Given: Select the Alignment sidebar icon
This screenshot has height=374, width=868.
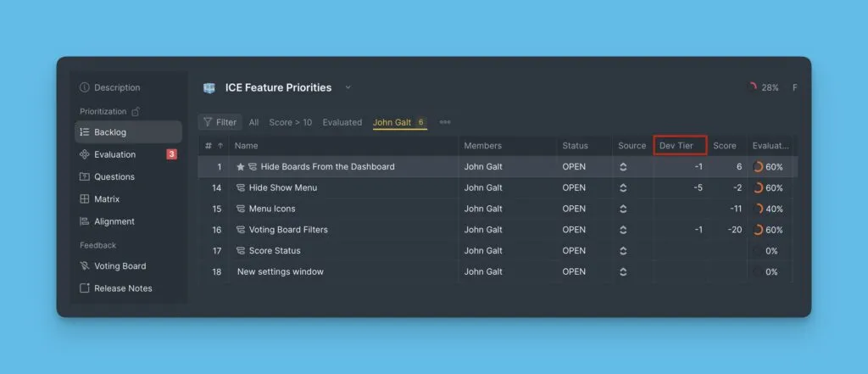Looking at the screenshot, I should coord(84,221).
